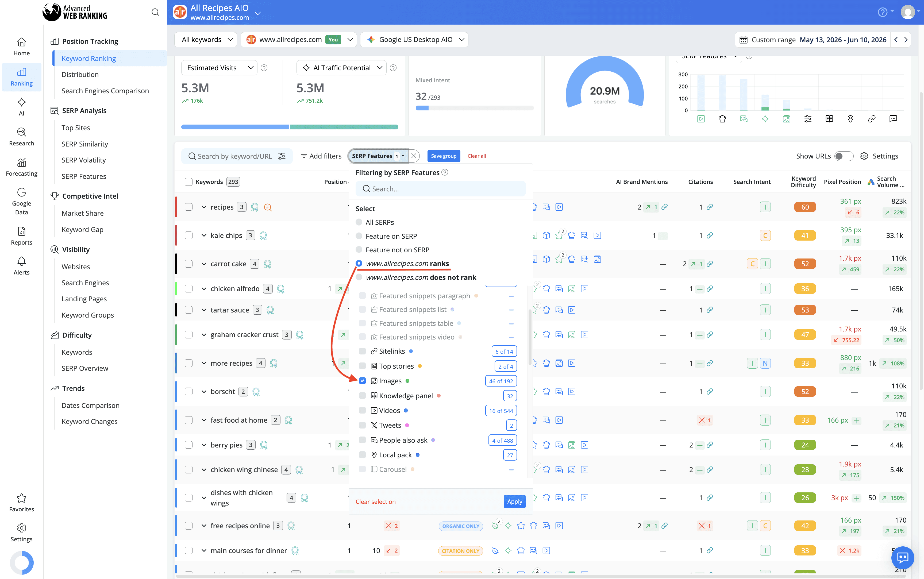Open the Research sidebar section
Screen dimensions: 924x579
coord(21,137)
